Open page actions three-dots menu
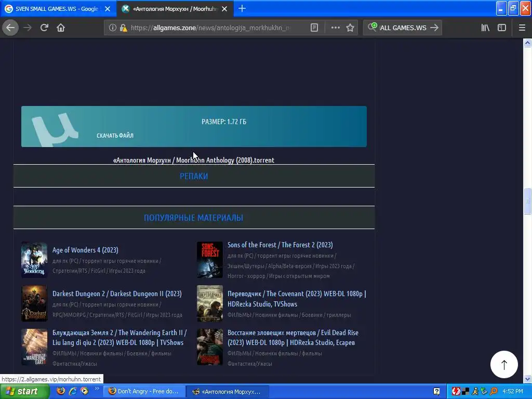 335,28
